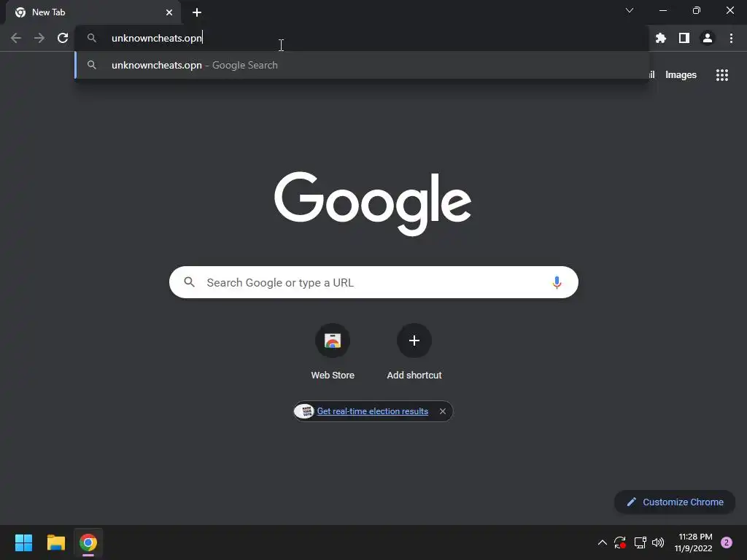
Task: Open Chrome's three-dot menu
Action: pyautogui.click(x=731, y=38)
